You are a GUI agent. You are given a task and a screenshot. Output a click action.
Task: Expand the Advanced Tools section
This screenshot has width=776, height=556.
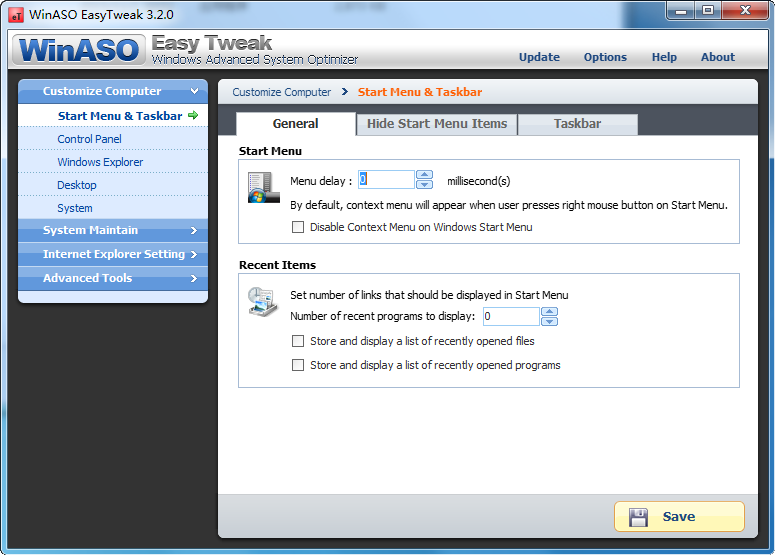coord(113,278)
